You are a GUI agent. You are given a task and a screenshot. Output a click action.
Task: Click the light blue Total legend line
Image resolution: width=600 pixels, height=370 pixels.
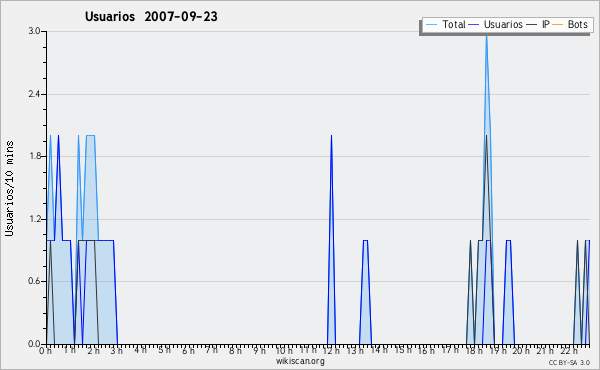click(431, 25)
